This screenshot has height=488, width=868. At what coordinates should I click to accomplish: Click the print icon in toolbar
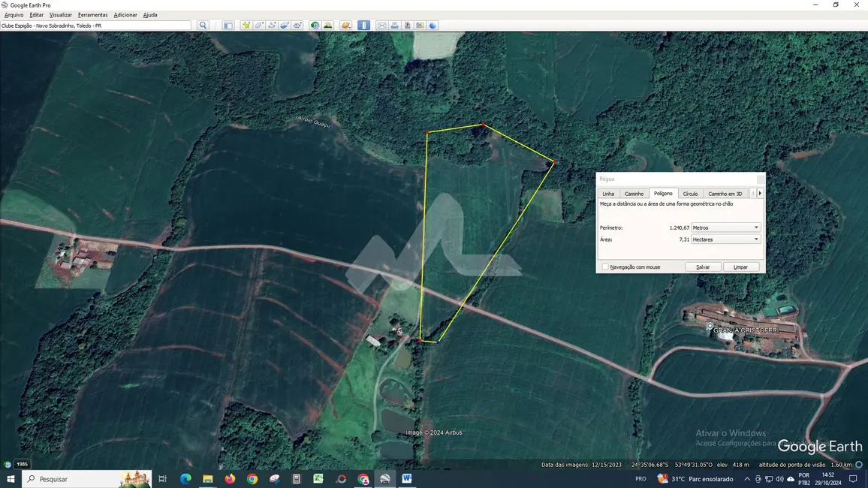[395, 26]
